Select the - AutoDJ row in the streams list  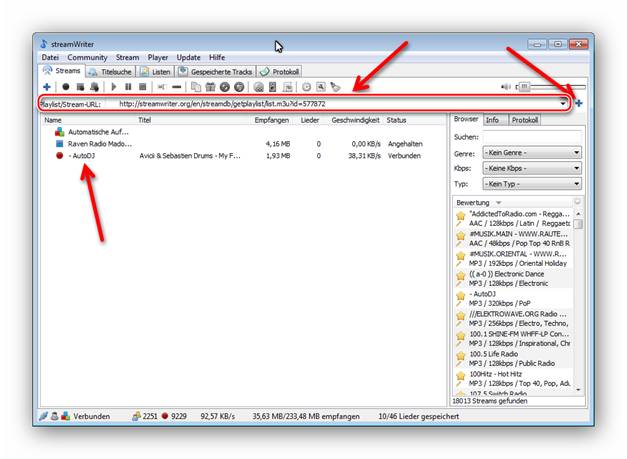243,156
